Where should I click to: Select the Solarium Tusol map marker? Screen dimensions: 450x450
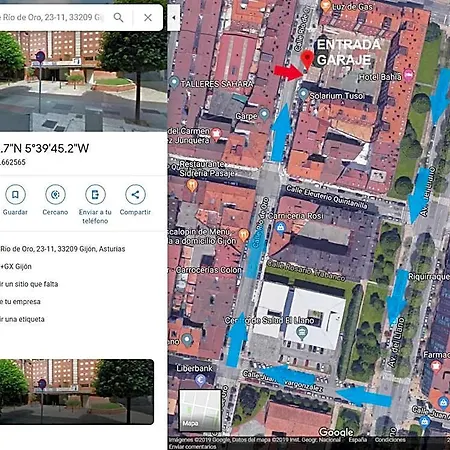point(303,94)
